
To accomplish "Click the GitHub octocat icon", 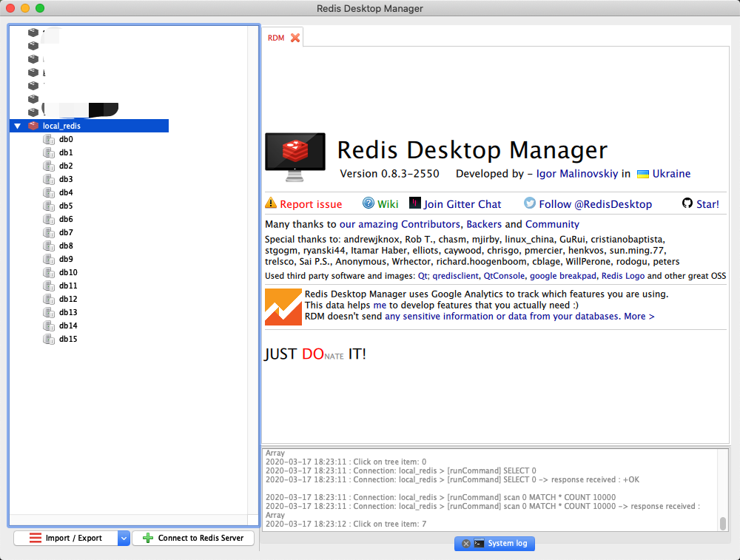I will coord(687,203).
